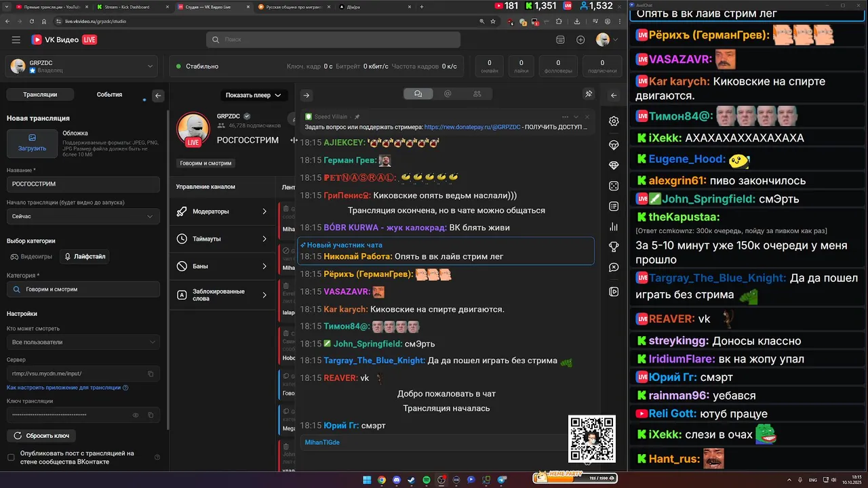Open Steam from taskbar
The height and width of the screenshot is (488, 868).
pyautogui.click(x=412, y=480)
